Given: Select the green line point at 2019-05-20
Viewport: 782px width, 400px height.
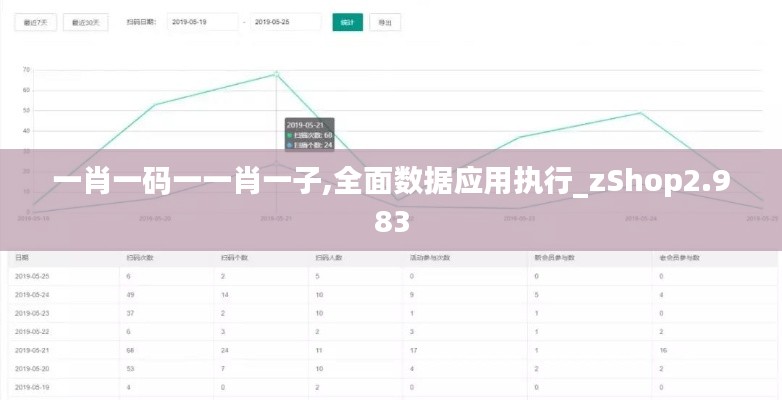Looking at the screenshot, I should click(155, 105).
